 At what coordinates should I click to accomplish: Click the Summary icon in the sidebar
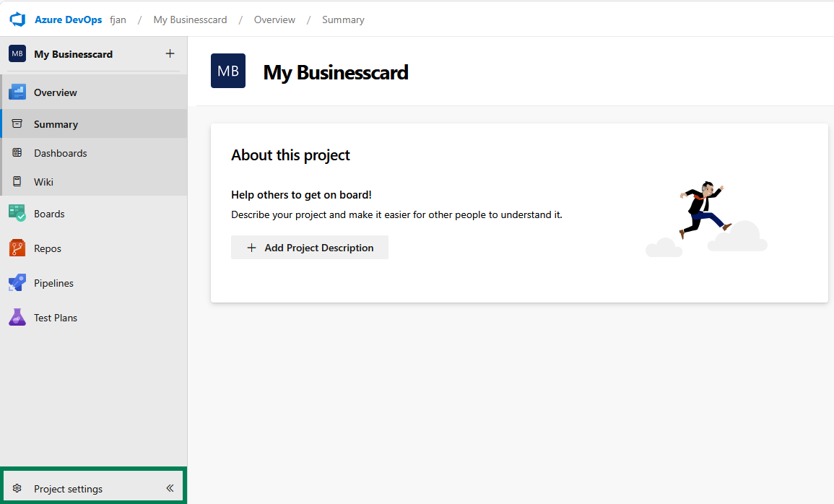[x=17, y=123]
